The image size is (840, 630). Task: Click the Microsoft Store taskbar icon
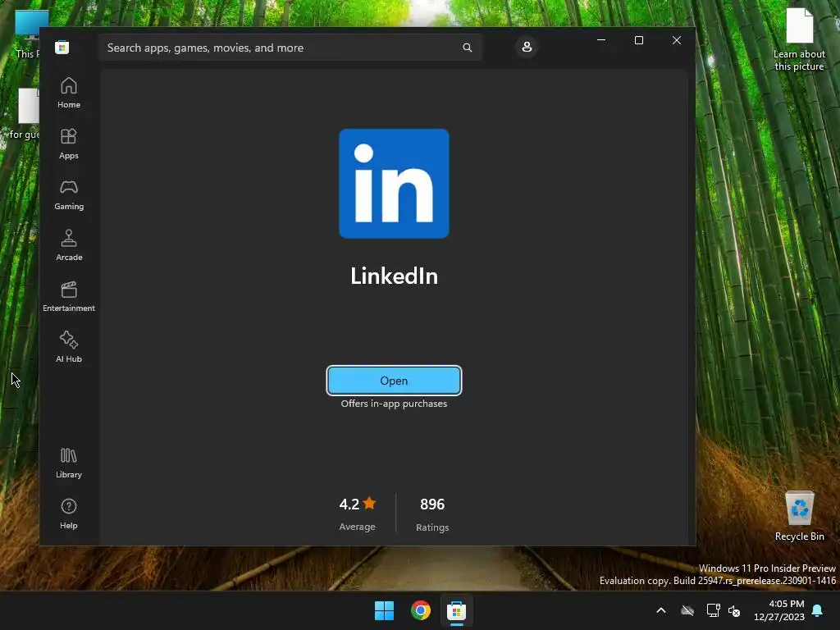[x=456, y=610]
